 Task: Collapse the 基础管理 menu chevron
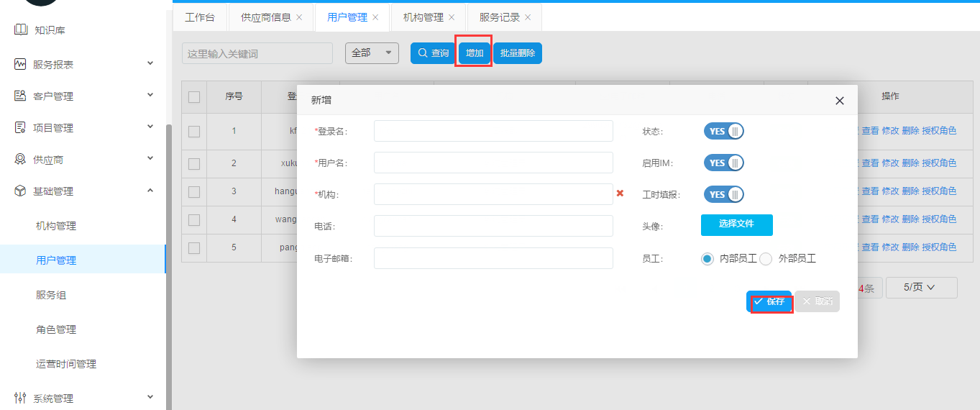click(150, 191)
